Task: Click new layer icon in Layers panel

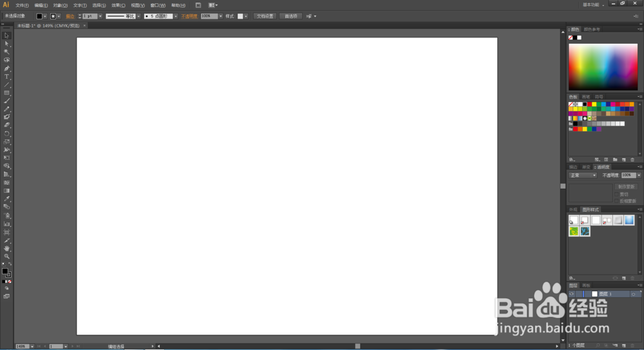Action: [x=624, y=345]
